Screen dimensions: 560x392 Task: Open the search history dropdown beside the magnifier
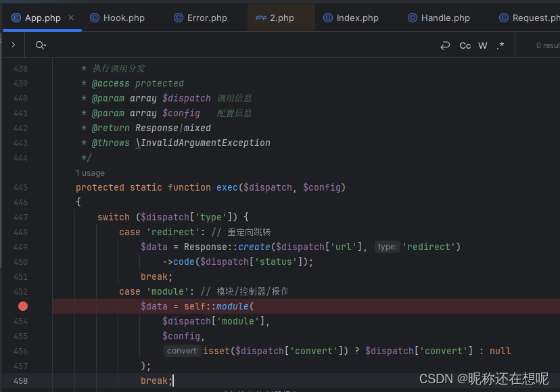(46, 45)
